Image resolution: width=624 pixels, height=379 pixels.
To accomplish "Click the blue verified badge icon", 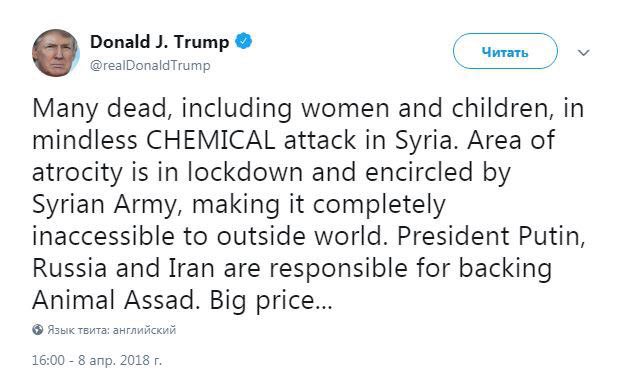I will click(x=244, y=41).
